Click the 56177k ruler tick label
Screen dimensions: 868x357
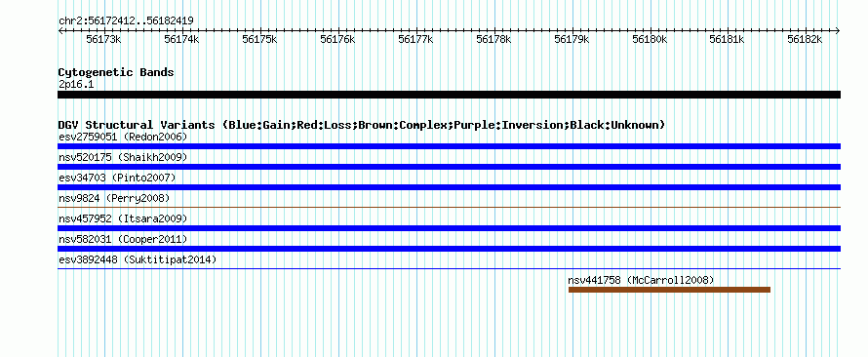(416, 40)
